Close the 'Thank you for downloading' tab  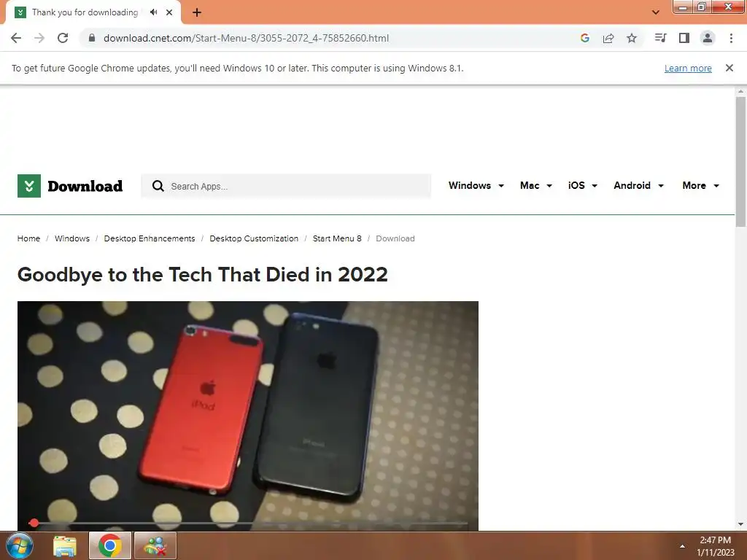pos(169,12)
